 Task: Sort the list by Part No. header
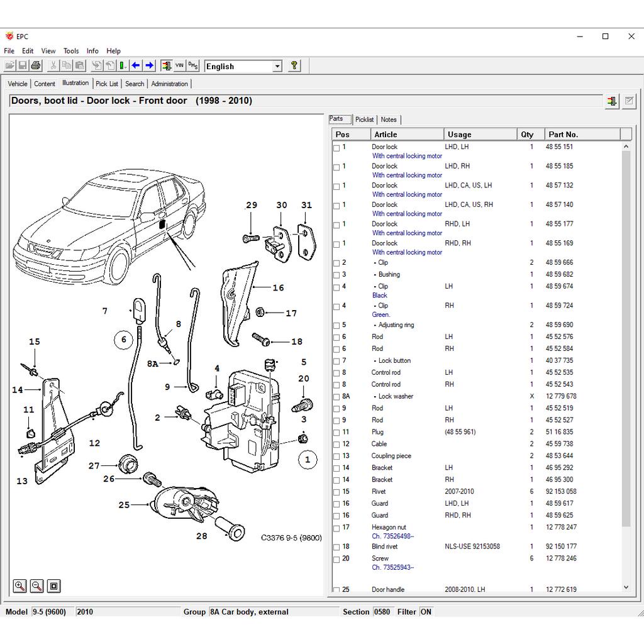coord(563,135)
